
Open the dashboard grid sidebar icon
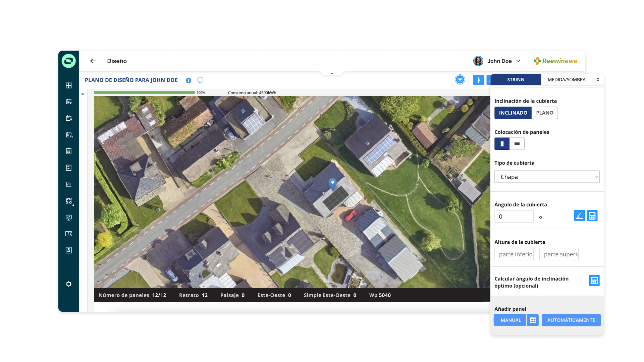69,85
